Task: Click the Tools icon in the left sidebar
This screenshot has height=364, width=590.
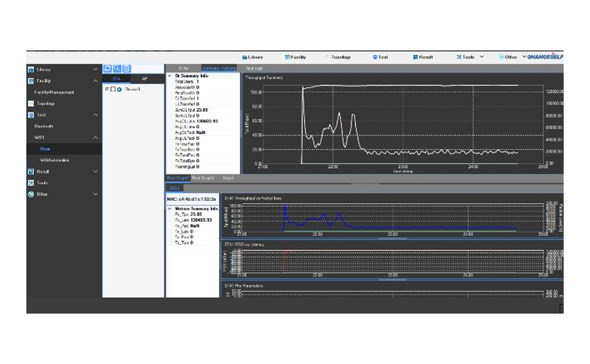Action: pos(31,183)
